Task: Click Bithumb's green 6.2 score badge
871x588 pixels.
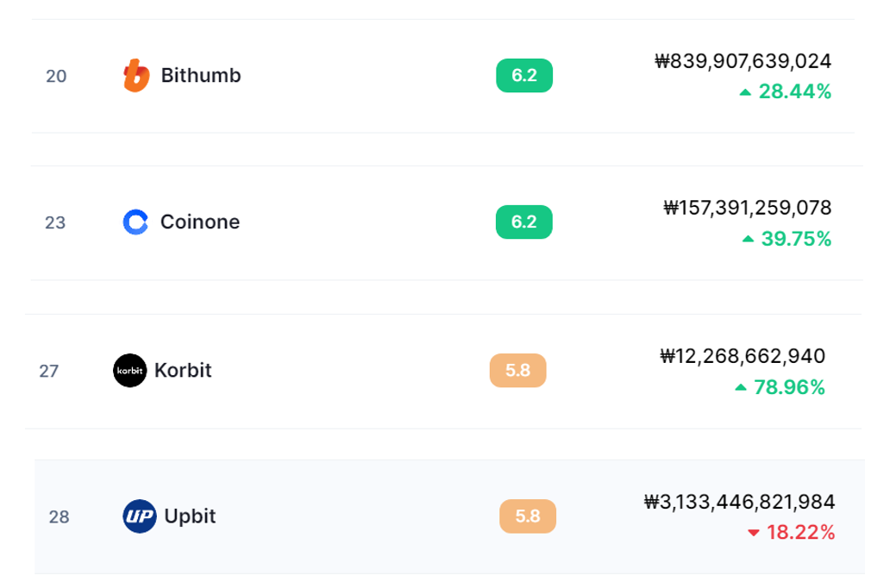Action: coord(524,76)
